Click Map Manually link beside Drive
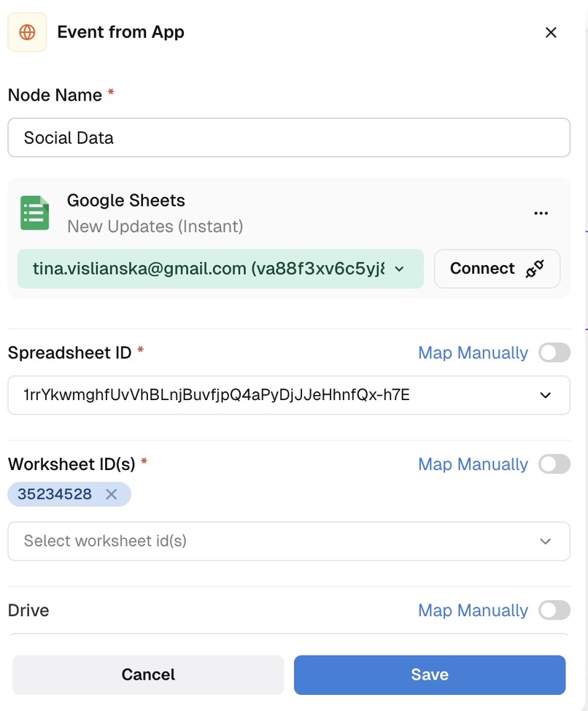The image size is (588, 711). click(x=473, y=610)
